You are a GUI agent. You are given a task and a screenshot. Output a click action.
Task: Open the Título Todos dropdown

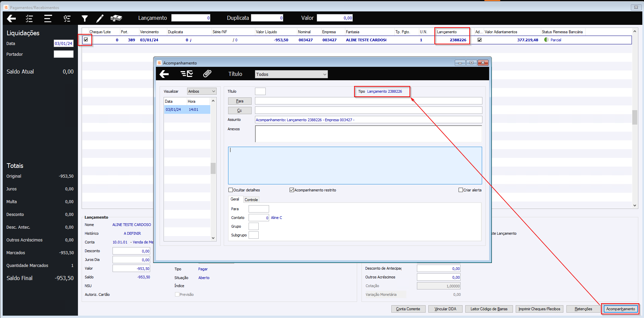point(291,74)
